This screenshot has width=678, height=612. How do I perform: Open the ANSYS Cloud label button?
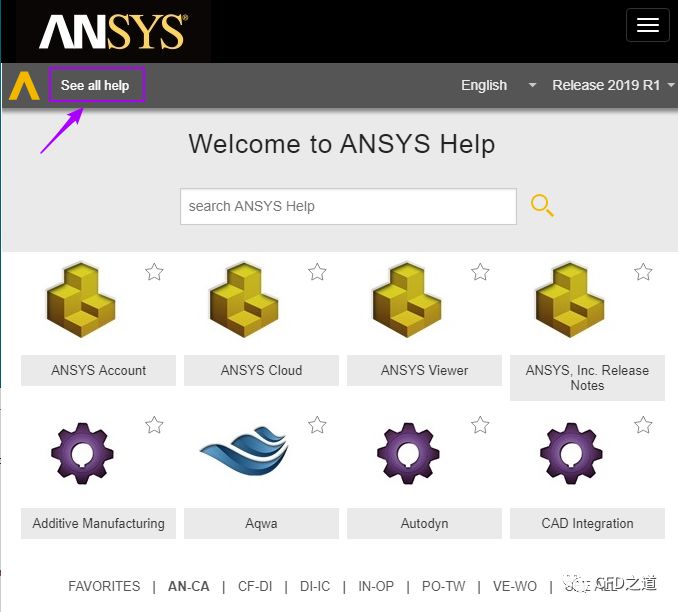(x=261, y=370)
